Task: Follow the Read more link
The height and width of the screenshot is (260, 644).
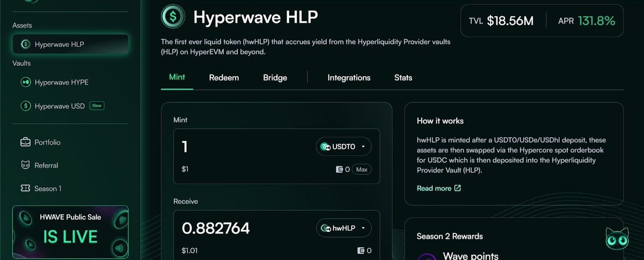Action: pos(438,188)
